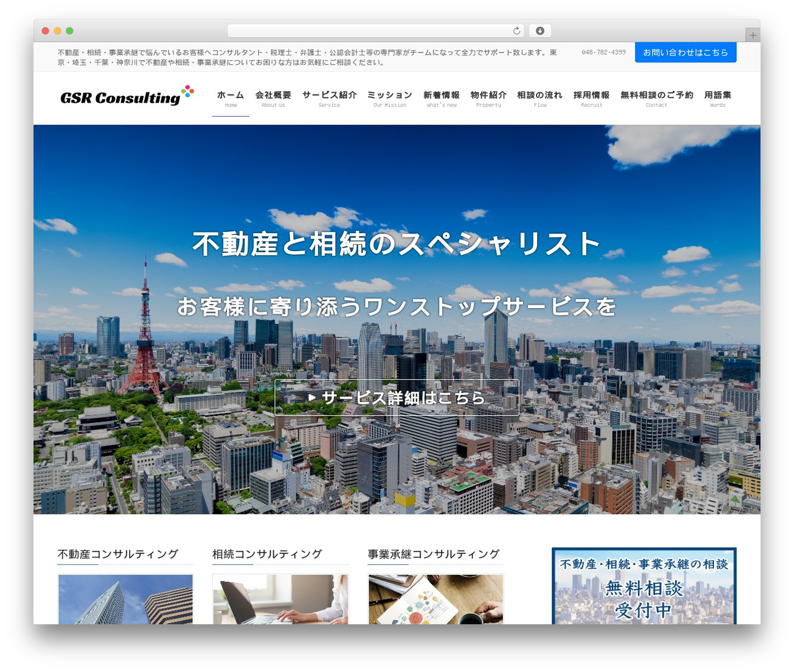
Task: Click the hero text お客様に寄り添うワンストップサービスを
Action: tap(396, 307)
